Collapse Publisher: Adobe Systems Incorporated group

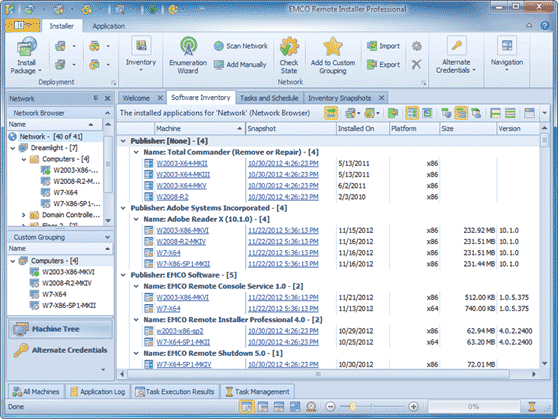(x=123, y=208)
